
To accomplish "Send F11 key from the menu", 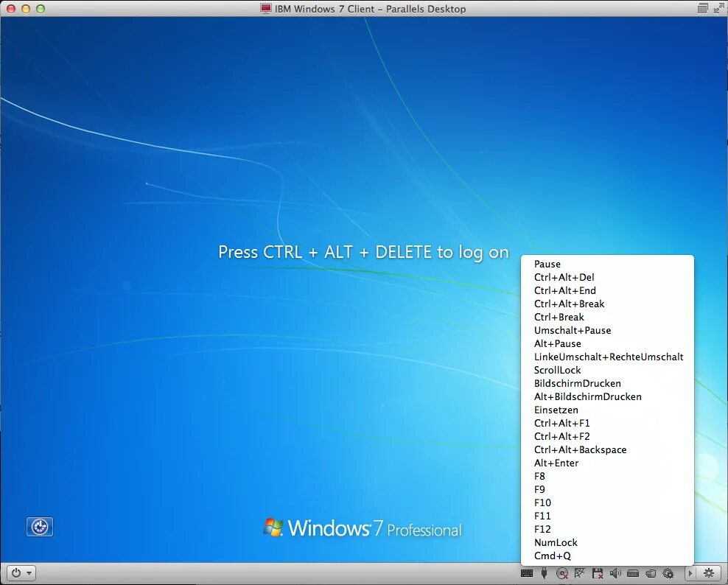I will click(607, 516).
